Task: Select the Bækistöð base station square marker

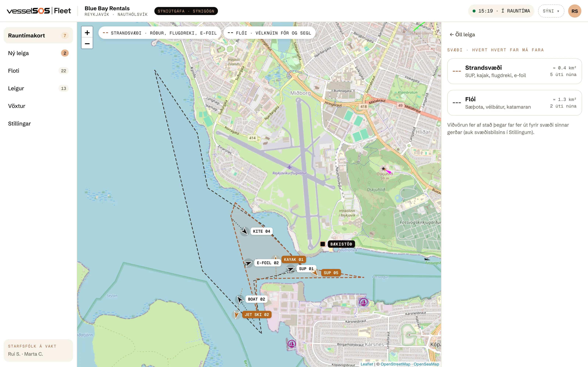Action: [322, 244]
